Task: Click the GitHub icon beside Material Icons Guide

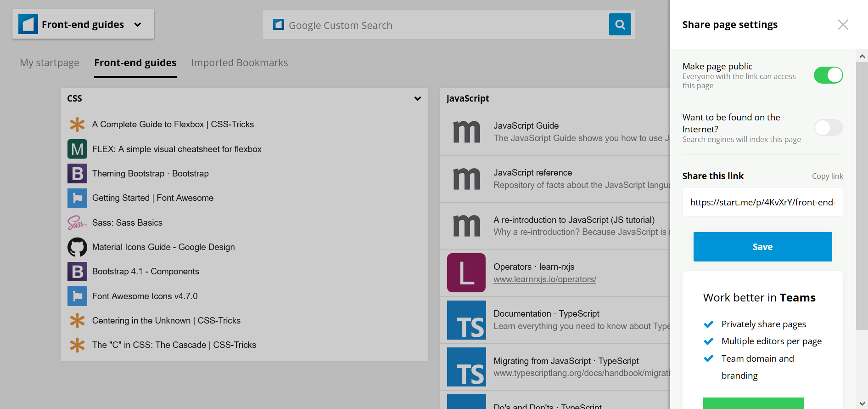Action: click(x=77, y=247)
